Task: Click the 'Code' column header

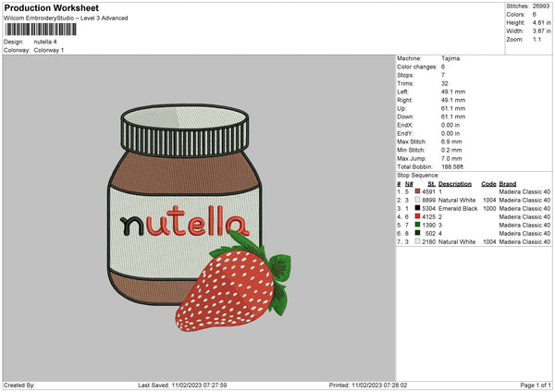Action: click(488, 184)
